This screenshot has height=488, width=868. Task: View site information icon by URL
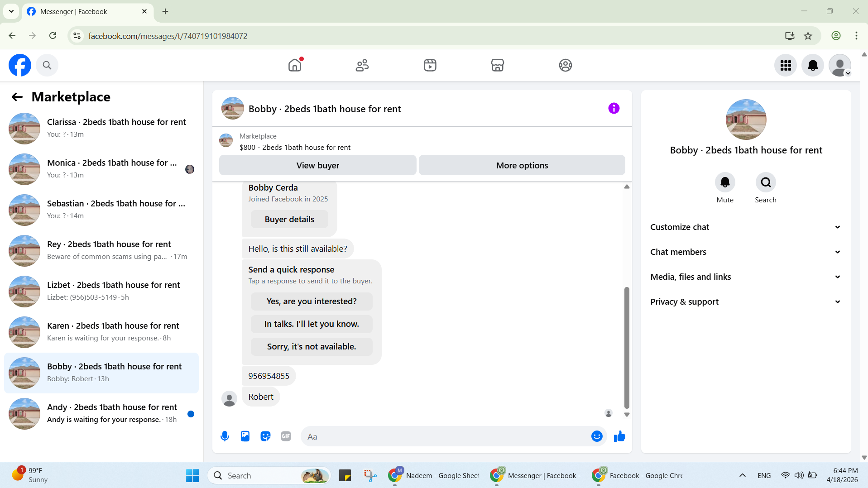click(x=77, y=36)
